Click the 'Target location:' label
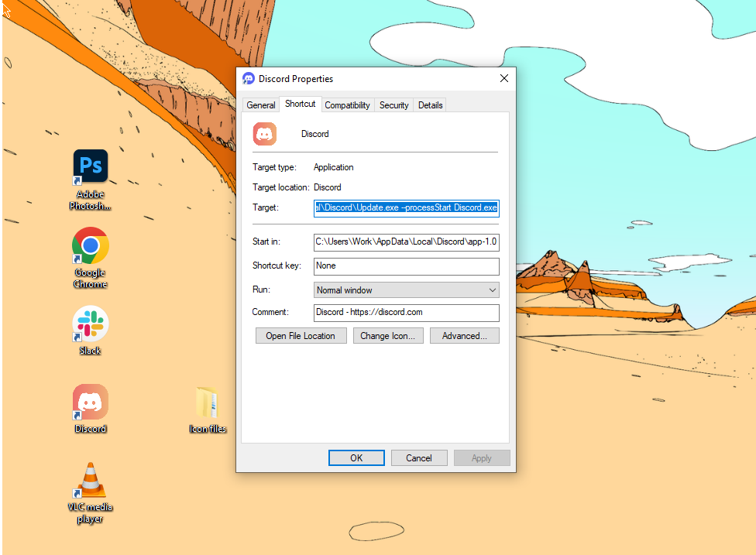 point(280,187)
